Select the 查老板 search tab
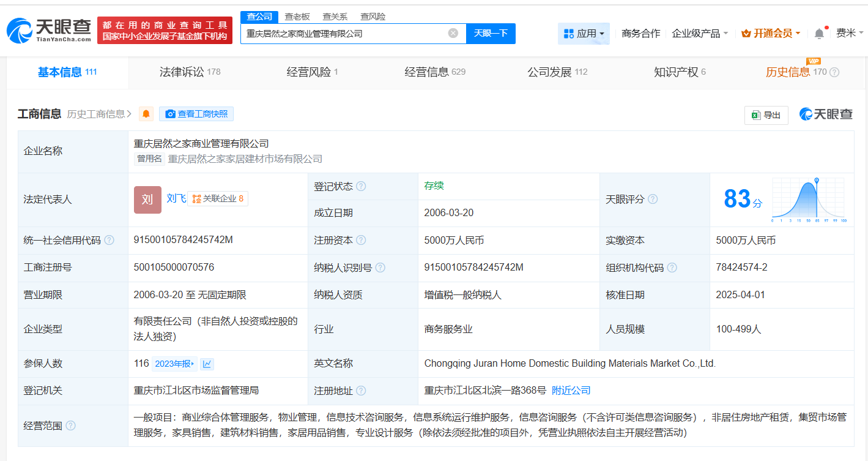Screen dimensions: 868x461 [x=297, y=17]
